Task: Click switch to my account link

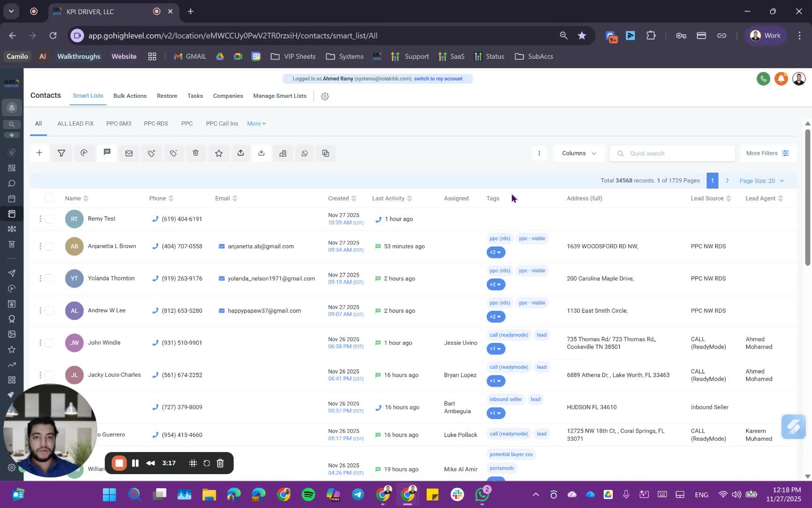Action: tap(438, 79)
